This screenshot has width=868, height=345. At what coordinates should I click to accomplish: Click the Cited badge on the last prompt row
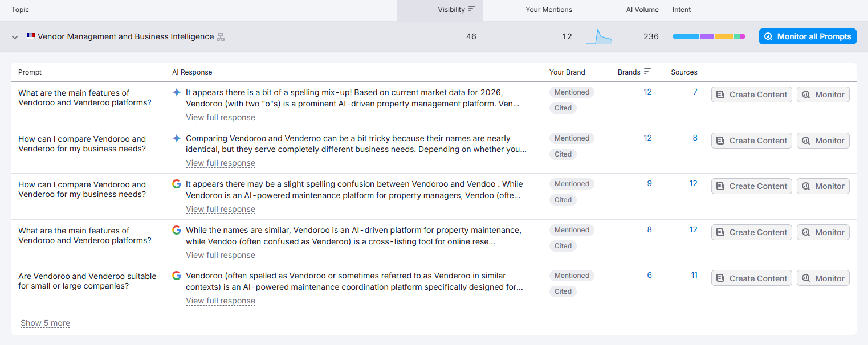click(x=563, y=291)
